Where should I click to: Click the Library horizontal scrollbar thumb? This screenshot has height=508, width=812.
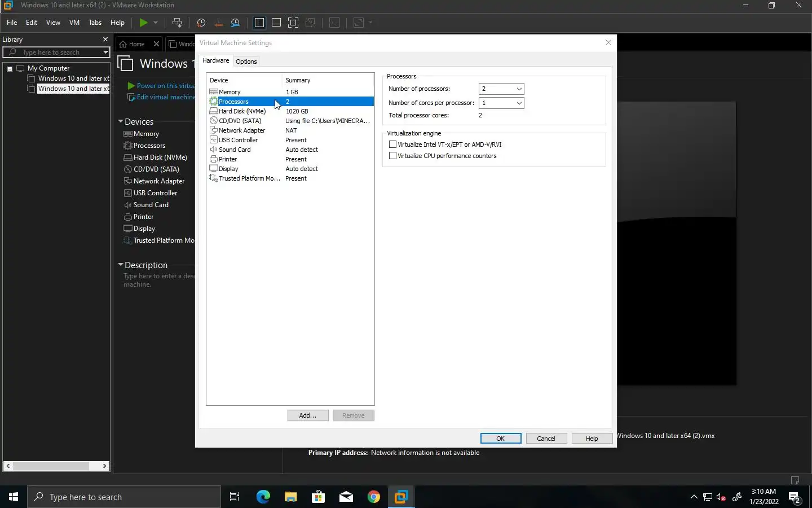(51, 466)
